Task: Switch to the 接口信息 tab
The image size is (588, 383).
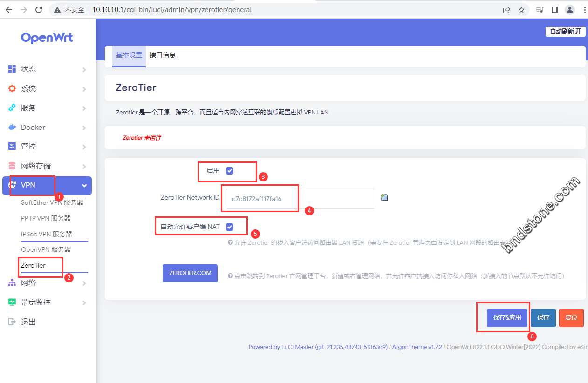Action: pos(163,55)
